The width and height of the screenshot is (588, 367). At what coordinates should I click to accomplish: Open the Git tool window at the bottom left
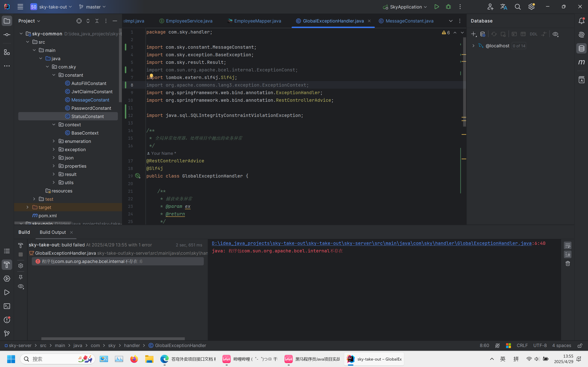coord(7,333)
